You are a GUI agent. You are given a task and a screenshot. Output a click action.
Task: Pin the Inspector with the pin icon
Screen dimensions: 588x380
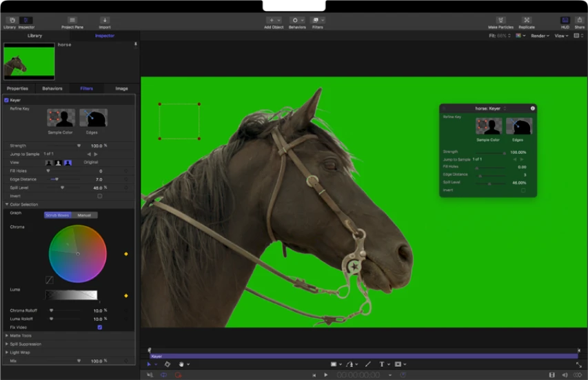point(135,44)
